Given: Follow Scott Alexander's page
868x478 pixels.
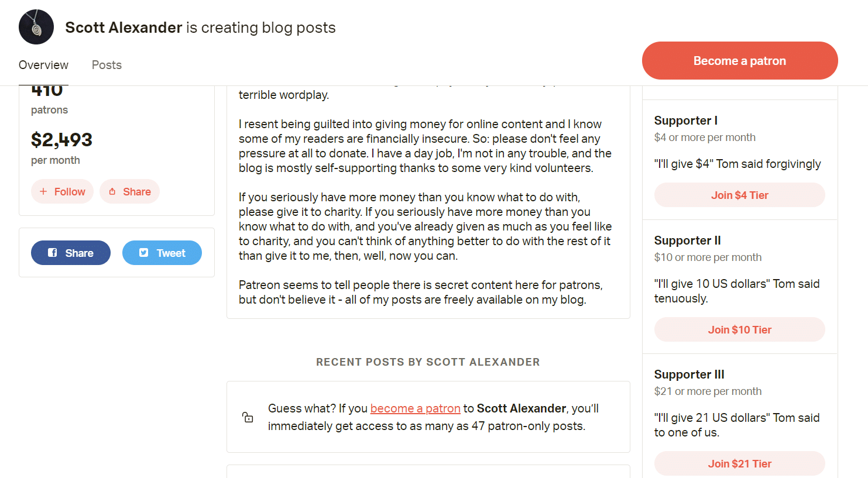Looking at the screenshot, I should pos(62,191).
